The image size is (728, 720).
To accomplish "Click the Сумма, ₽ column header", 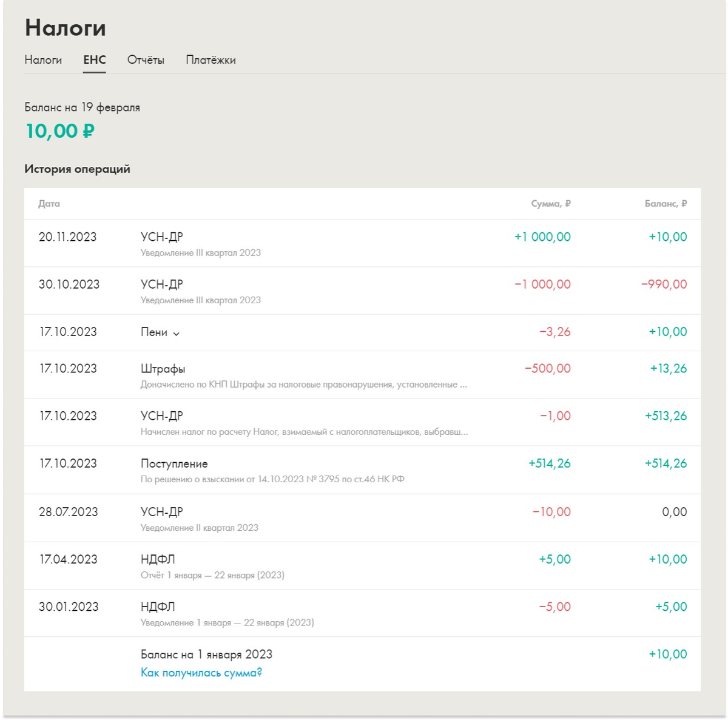I will tap(550, 204).
